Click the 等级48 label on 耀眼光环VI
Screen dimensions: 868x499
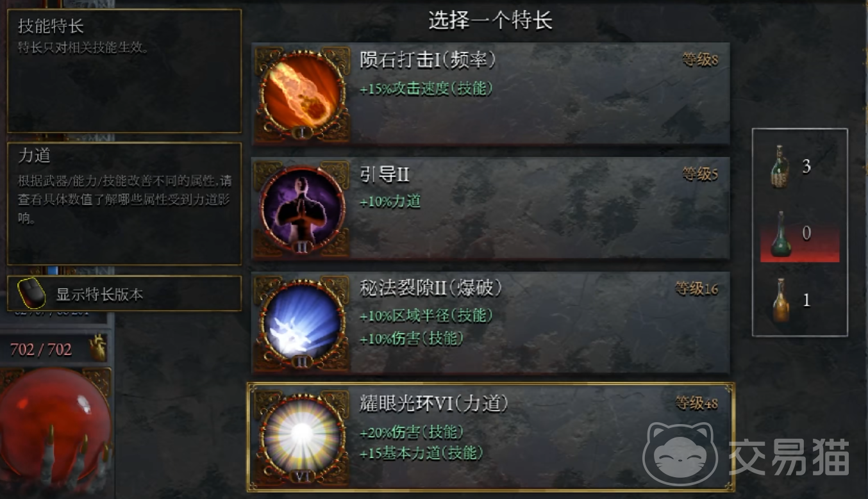[x=696, y=404]
